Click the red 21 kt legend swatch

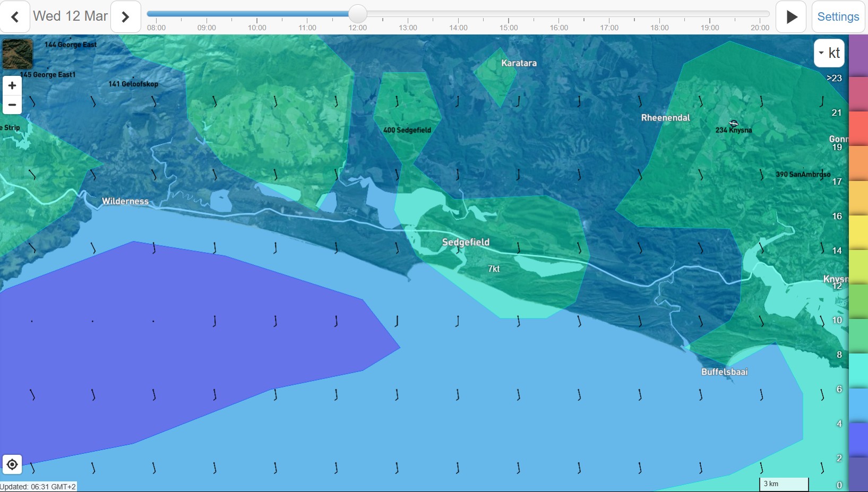858,128
